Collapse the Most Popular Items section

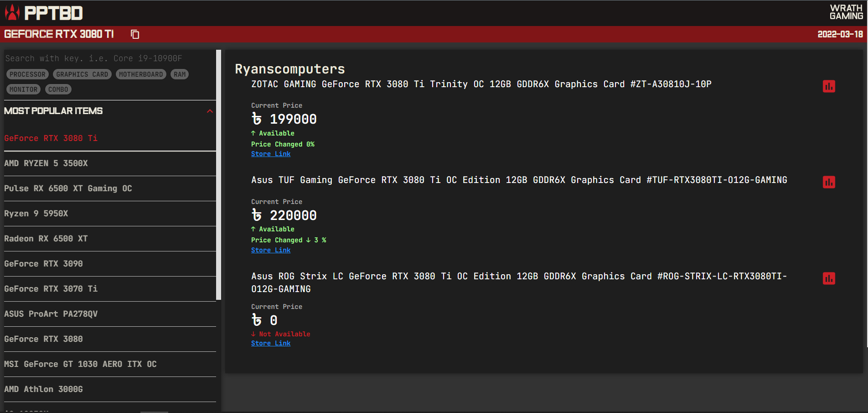tap(210, 111)
